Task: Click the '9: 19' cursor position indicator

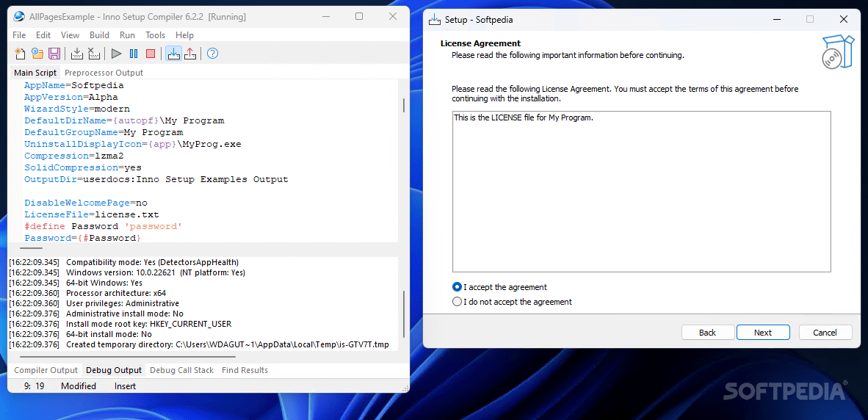Action: [x=35, y=386]
